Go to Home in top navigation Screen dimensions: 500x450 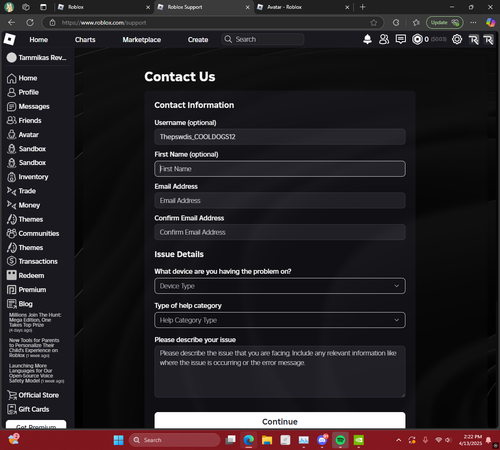39,40
